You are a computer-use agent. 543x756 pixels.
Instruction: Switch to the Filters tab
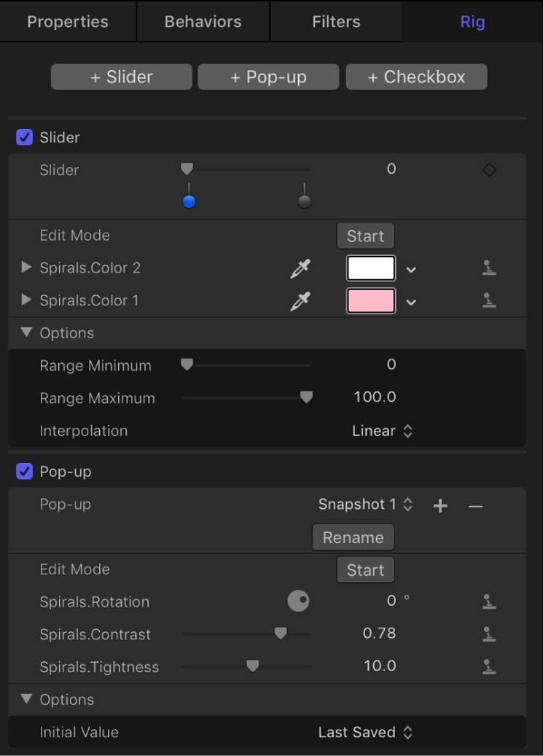point(336,21)
